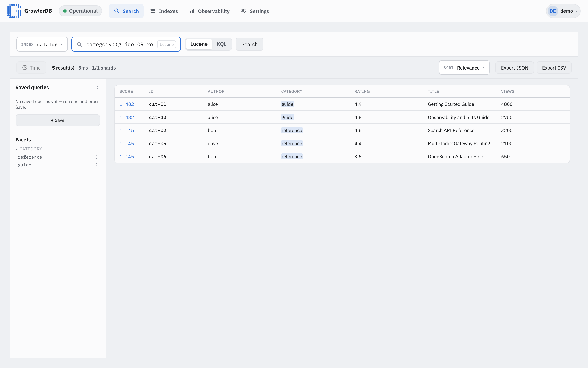This screenshot has width=588, height=368.
Task: Click the Multi-Index Gateway Routing title
Action: point(459,144)
